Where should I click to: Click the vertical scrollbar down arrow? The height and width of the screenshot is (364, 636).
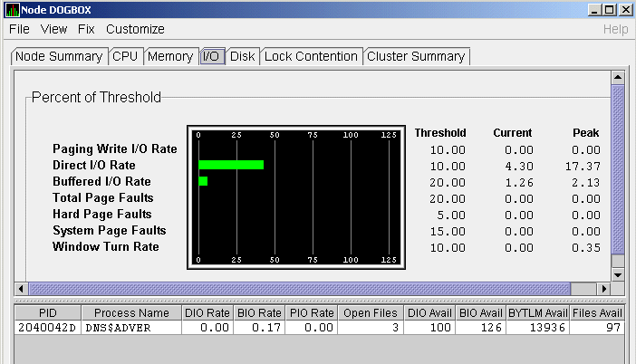click(618, 274)
